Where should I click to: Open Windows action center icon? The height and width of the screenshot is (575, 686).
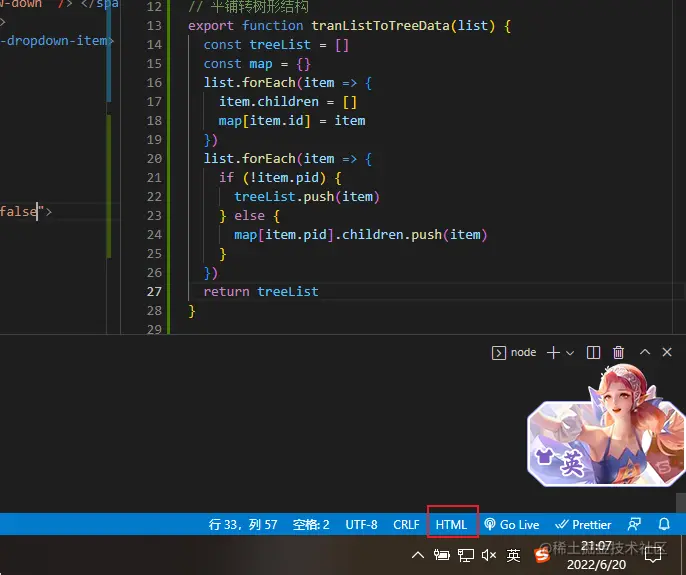[653, 556]
